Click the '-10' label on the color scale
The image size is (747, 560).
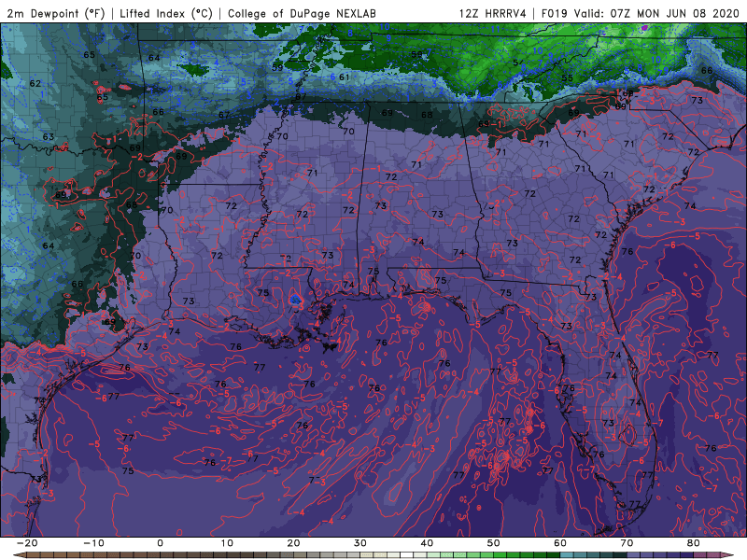93,543
